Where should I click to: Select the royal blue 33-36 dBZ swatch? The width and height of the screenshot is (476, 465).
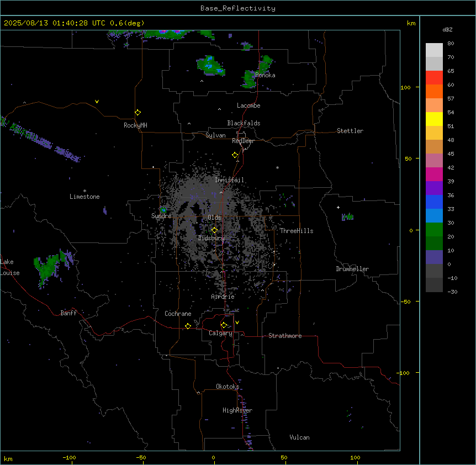click(434, 202)
